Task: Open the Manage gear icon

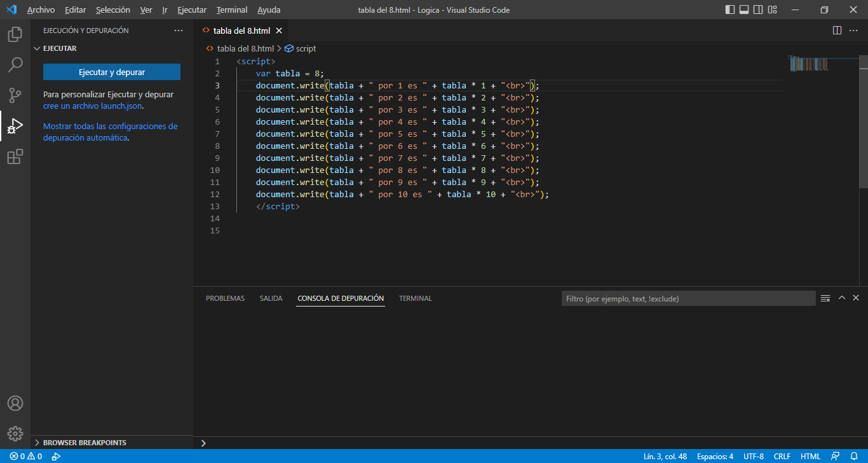Action: [15, 434]
